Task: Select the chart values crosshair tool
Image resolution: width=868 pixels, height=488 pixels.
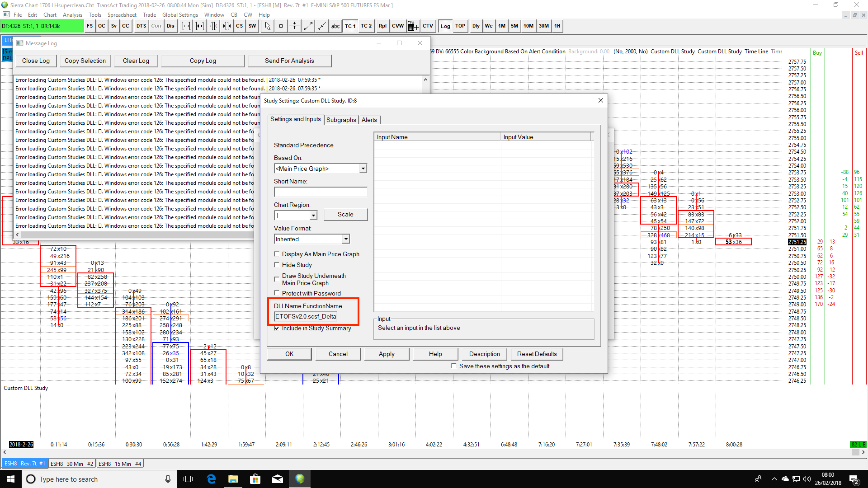Action: (x=281, y=26)
